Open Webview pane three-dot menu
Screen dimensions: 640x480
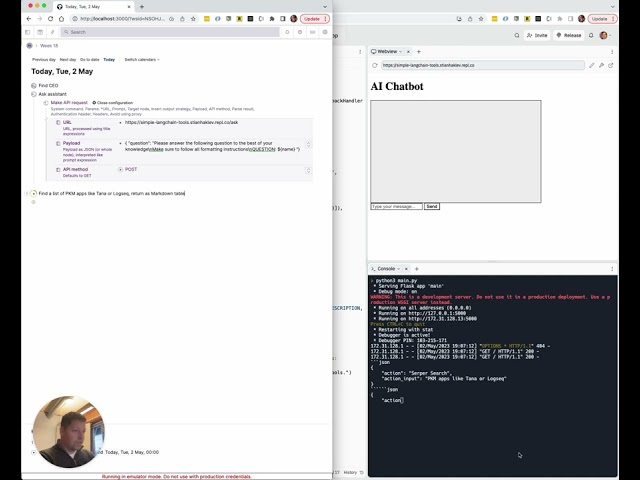[612, 52]
